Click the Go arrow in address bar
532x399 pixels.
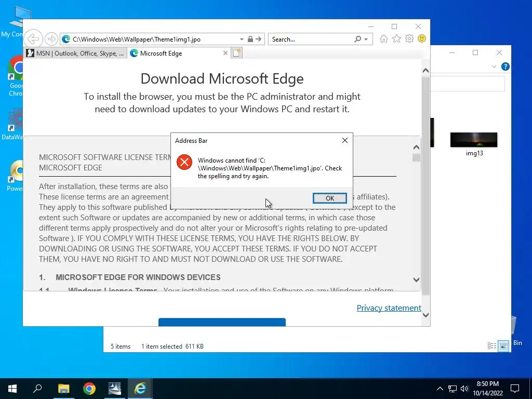tap(259, 39)
